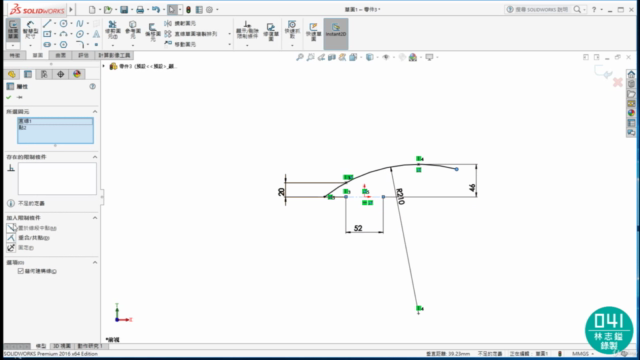Select the sketch Text tool
This screenshot has width=640, height=360.
96,34
